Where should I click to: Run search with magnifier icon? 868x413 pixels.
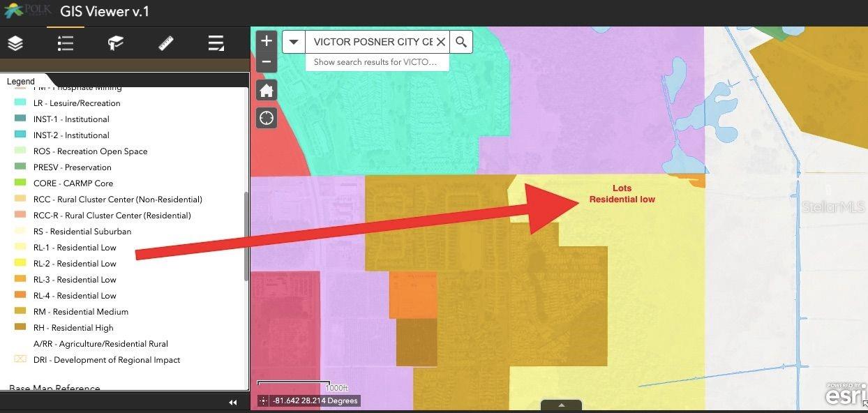[461, 42]
